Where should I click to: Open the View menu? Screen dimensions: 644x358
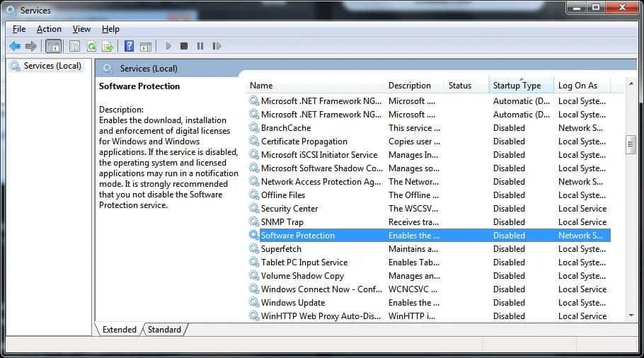pos(81,29)
